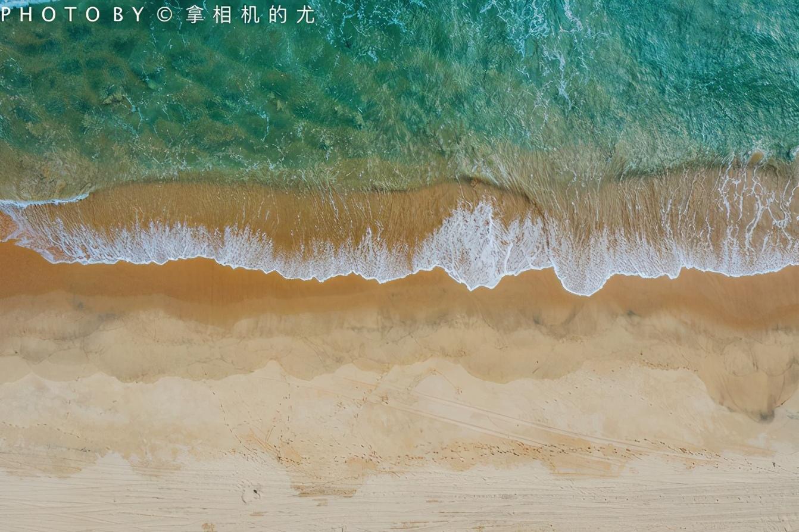Screen dimensions: 799x532
Task: Click the circular footprint mark in sand
Action: pos(251,493)
